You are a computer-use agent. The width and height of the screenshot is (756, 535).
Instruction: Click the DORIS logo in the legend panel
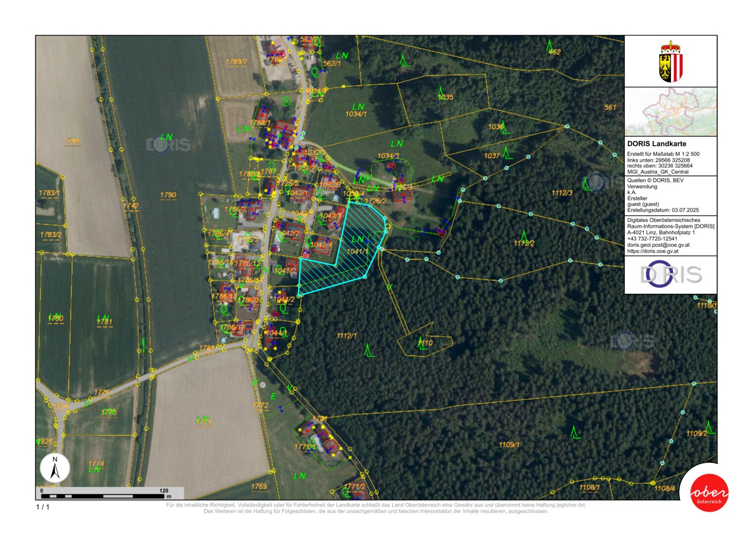671,274
